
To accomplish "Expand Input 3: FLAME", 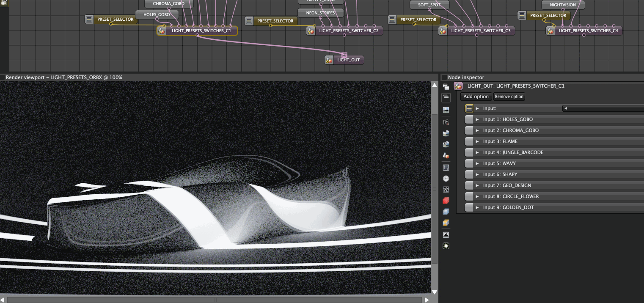I will 478,142.
